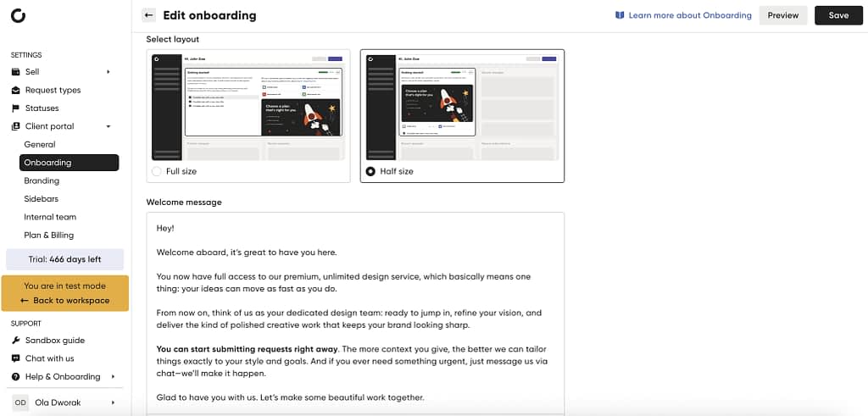
Task: Click inside the Welcome message text area
Action: 355,313
